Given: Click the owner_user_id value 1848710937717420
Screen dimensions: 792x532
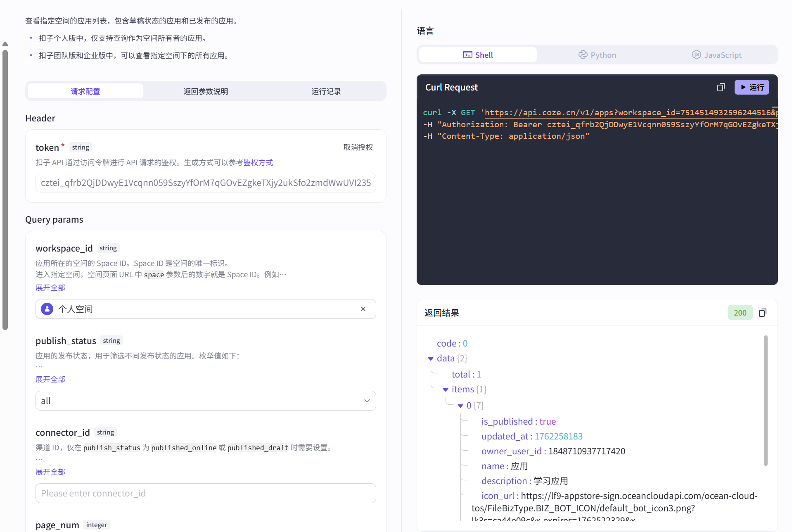Looking at the screenshot, I should (x=587, y=451).
